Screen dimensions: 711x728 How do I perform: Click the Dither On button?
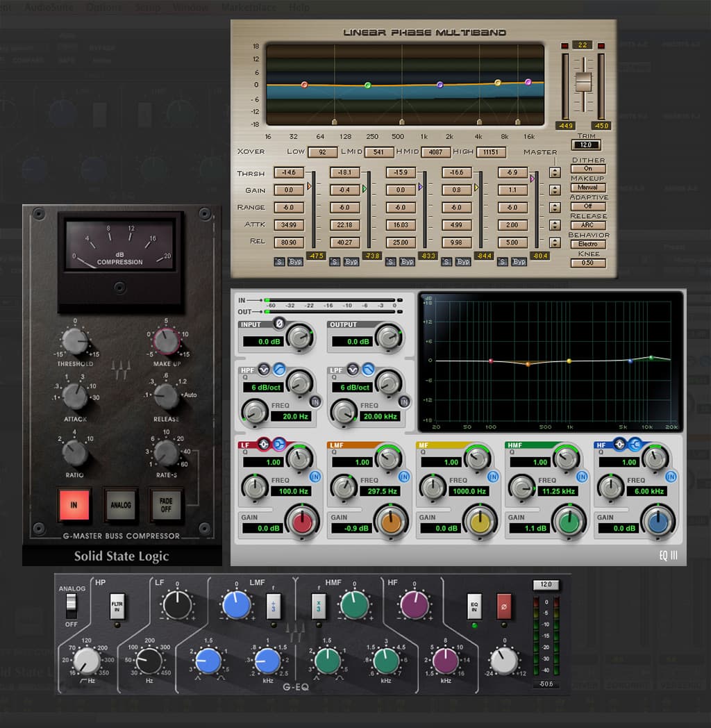pyautogui.click(x=588, y=169)
